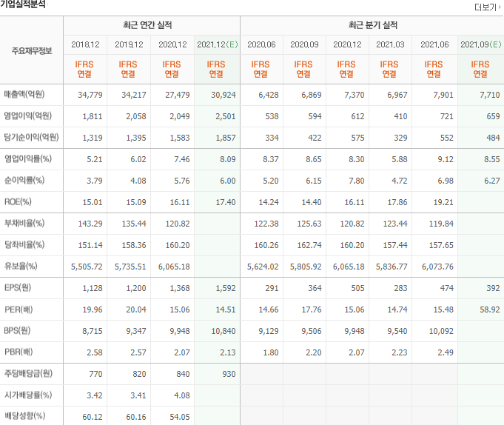Click the 7,710 estimated quarterly revenue

pos(489,95)
